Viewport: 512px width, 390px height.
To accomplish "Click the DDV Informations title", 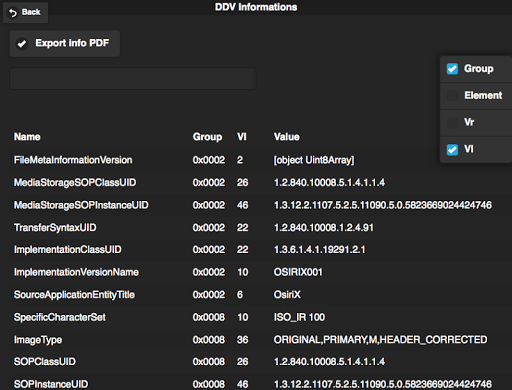I will [256, 7].
